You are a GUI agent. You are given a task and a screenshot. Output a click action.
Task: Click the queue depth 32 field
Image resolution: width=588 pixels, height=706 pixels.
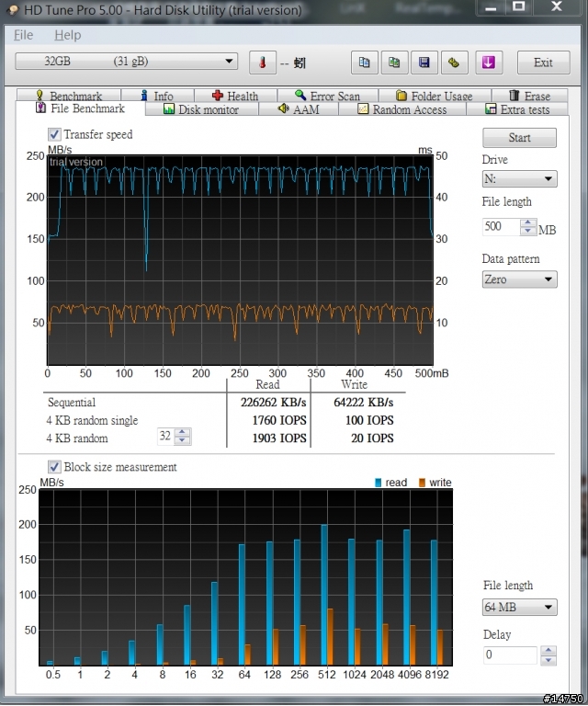click(165, 436)
